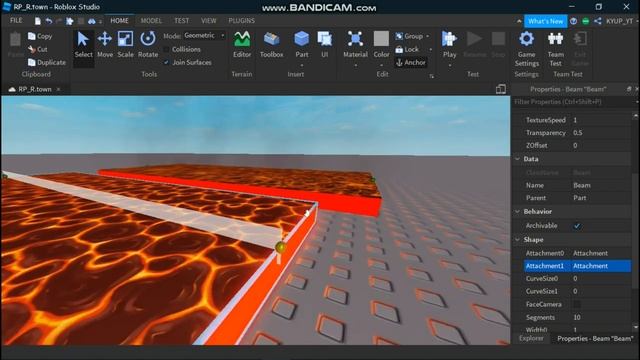Activate the Move tool

[x=105, y=44]
